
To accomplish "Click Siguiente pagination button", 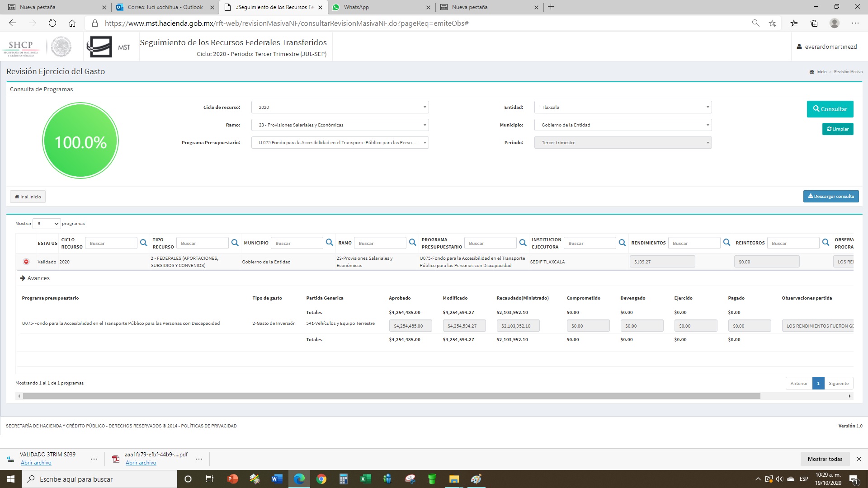I will (x=839, y=383).
